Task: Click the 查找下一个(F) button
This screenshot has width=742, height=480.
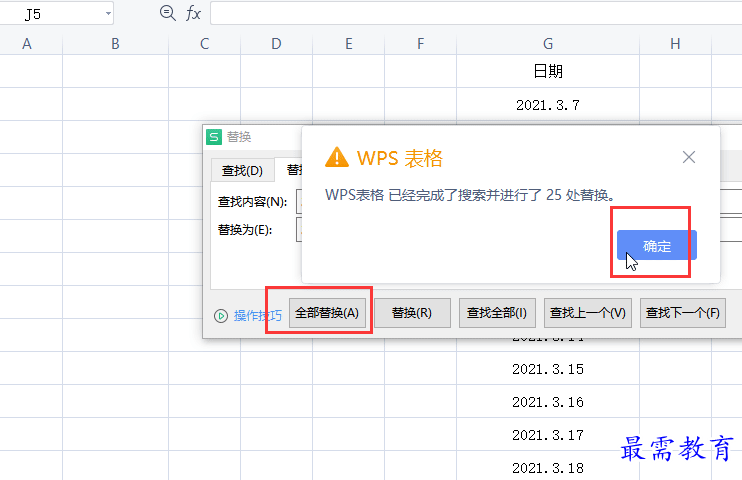Action: tap(683, 313)
